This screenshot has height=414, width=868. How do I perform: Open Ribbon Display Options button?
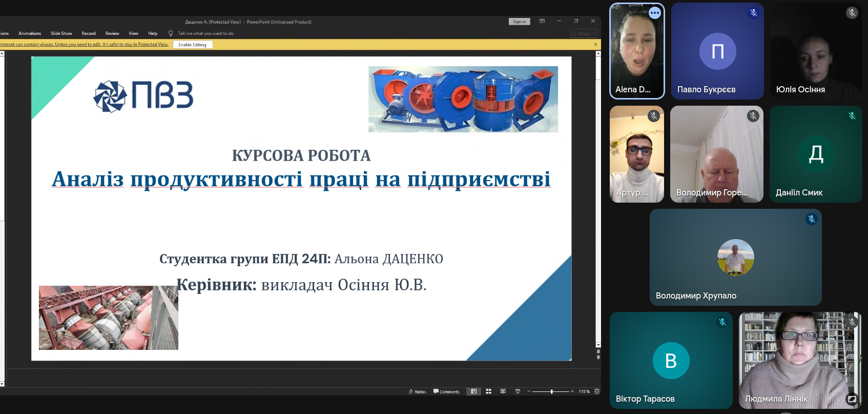(x=542, y=21)
